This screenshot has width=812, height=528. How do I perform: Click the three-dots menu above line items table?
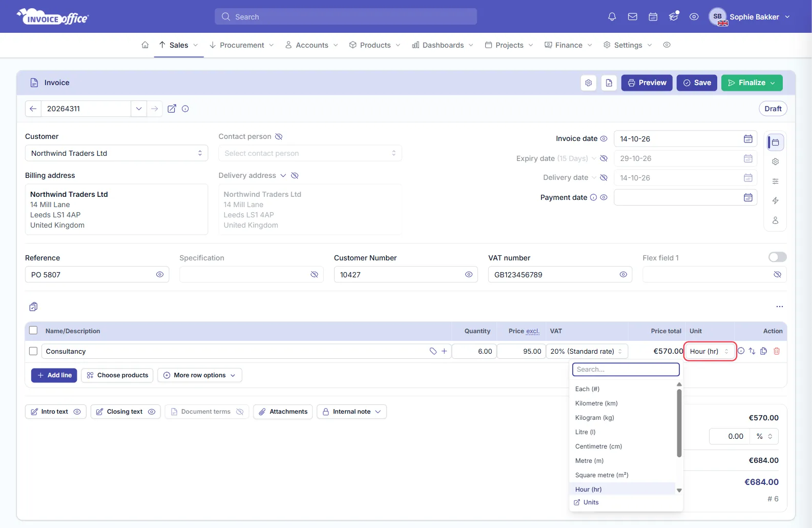(780, 307)
